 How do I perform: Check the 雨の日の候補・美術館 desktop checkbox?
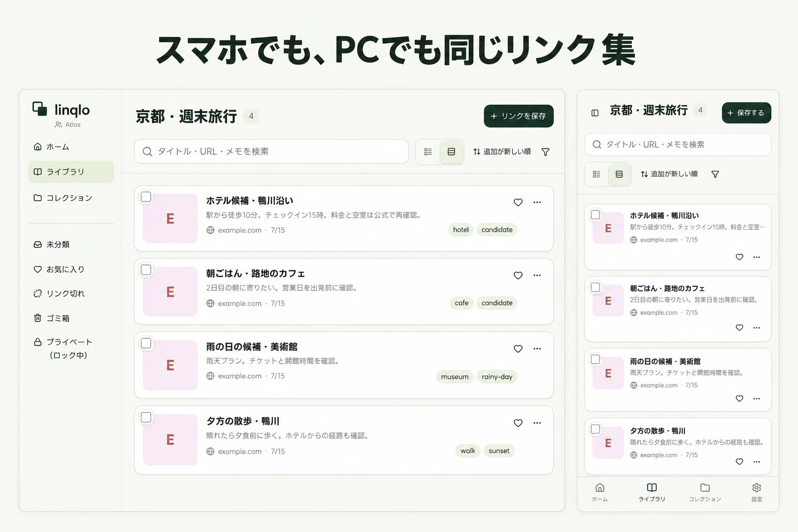[x=146, y=343]
